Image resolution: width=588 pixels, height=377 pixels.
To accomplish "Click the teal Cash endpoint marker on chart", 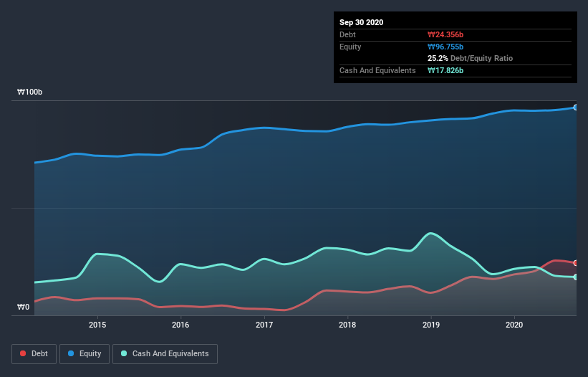I will tap(575, 277).
